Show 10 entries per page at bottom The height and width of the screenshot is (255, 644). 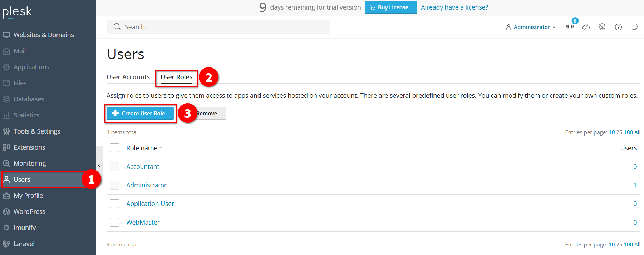click(612, 245)
